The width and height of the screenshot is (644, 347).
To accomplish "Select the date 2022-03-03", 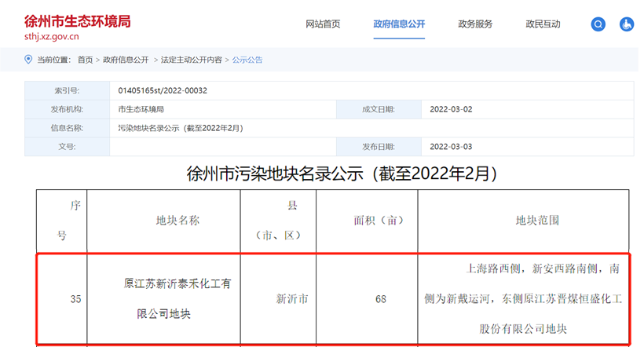I will point(451,147).
